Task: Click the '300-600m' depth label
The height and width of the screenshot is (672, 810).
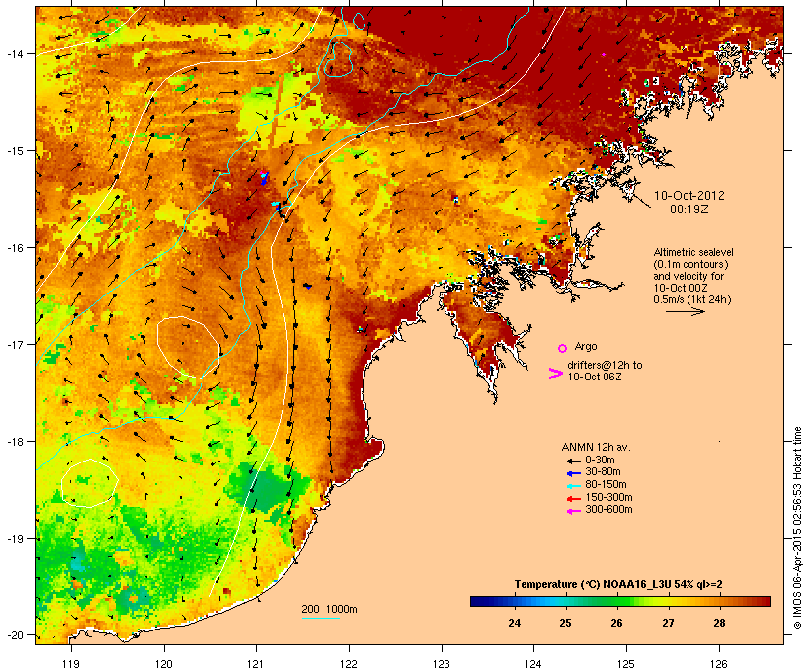Action: pos(608,509)
